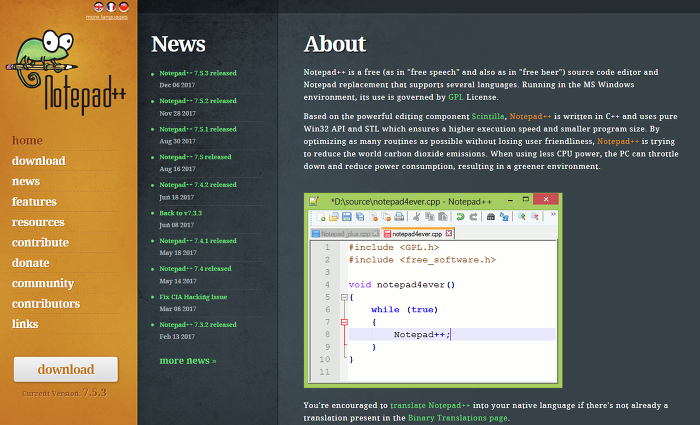Open 'Notepad++ 7.3.2 released' news item
The height and width of the screenshot is (425, 700).
click(198, 325)
